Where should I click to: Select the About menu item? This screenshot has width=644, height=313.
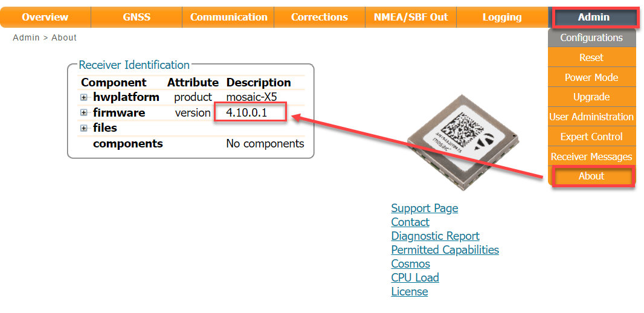pyautogui.click(x=591, y=176)
